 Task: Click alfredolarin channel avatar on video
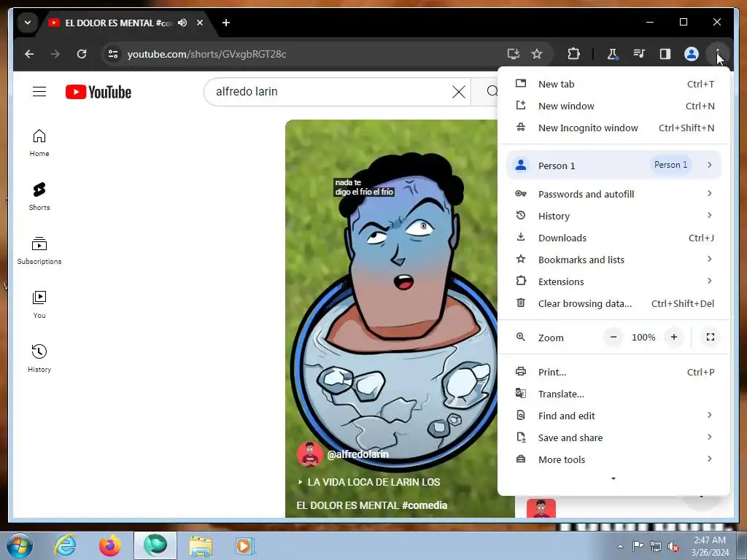tap(309, 454)
